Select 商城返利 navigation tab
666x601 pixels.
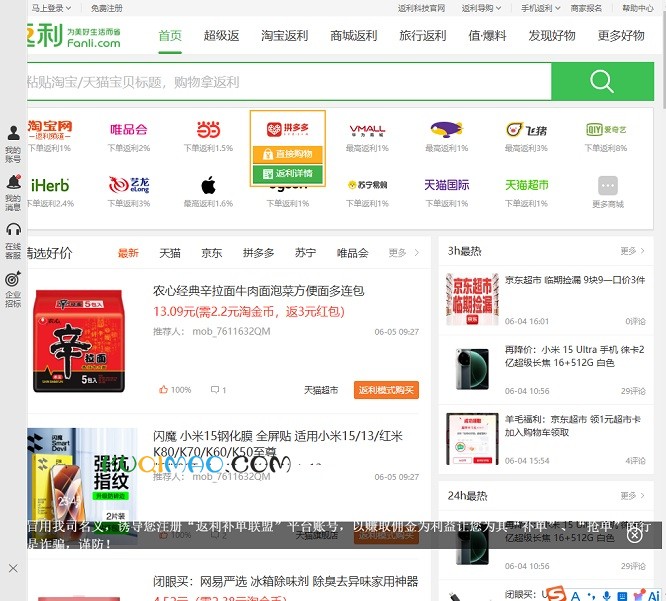coord(354,36)
